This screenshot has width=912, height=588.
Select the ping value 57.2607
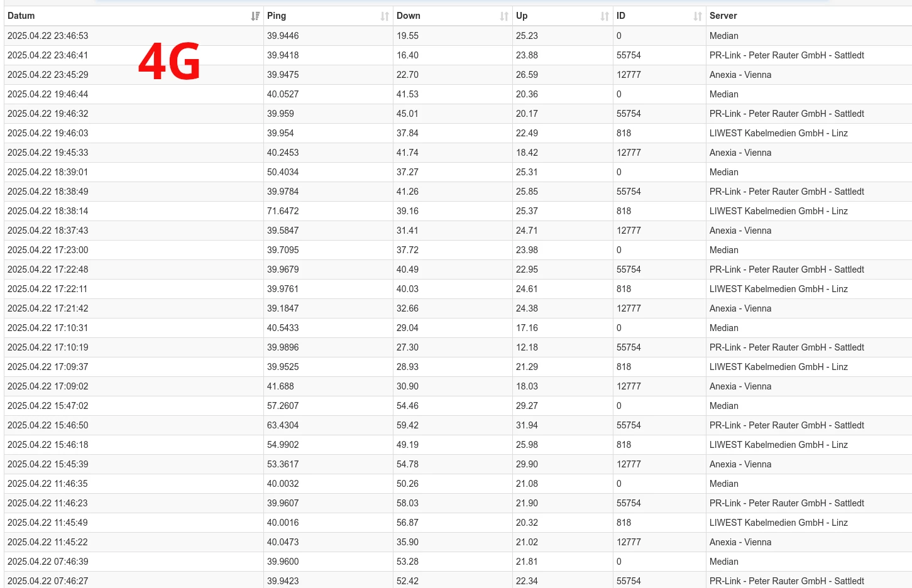(283, 406)
